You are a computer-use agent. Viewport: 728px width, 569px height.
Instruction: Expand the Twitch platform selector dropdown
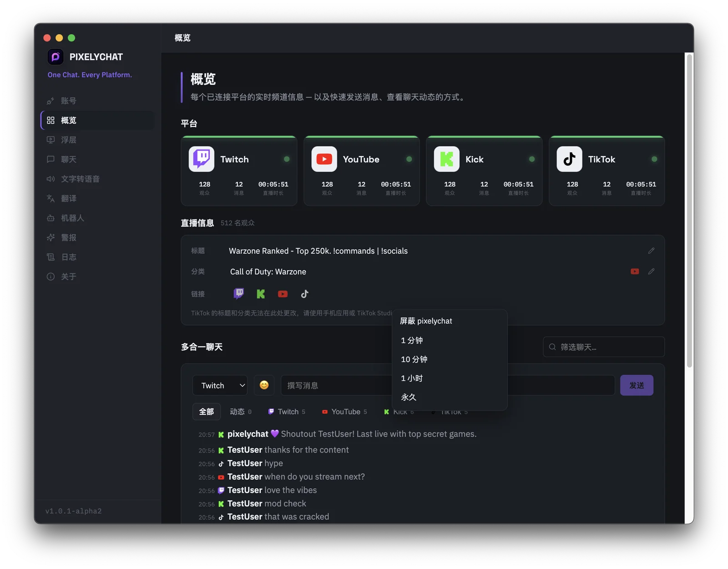(x=220, y=385)
